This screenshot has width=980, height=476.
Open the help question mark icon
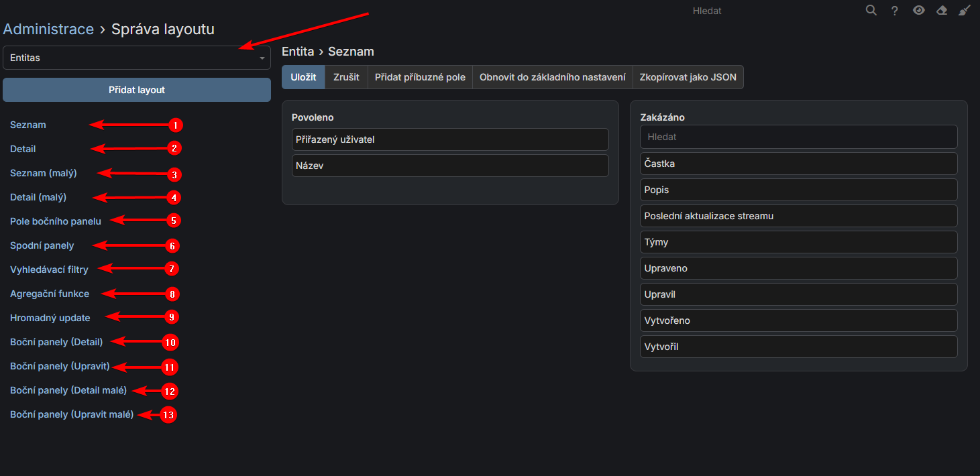894,11
